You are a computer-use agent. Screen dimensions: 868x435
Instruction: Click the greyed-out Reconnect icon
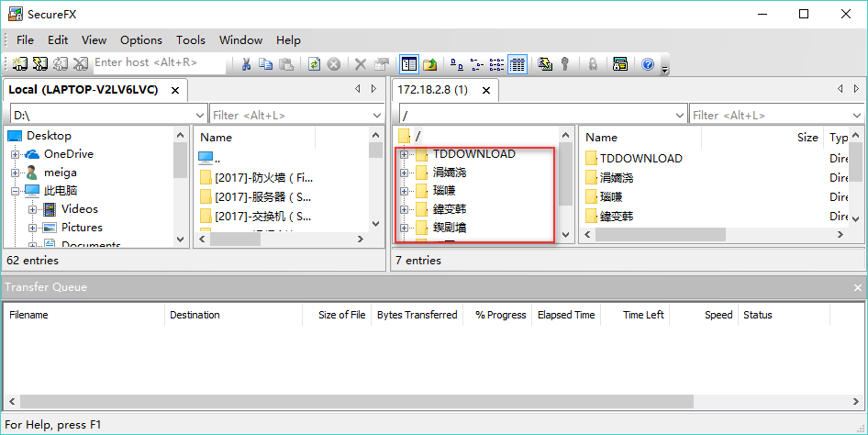[61, 64]
